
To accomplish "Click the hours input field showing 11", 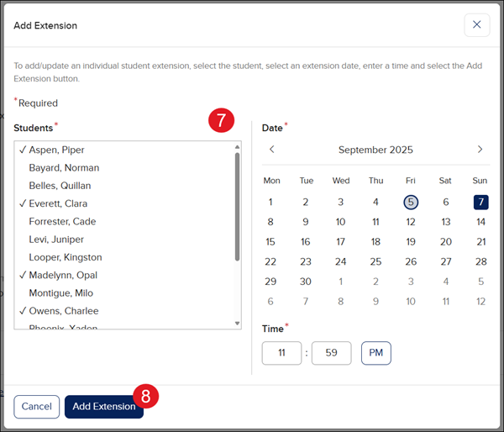I will click(x=281, y=353).
